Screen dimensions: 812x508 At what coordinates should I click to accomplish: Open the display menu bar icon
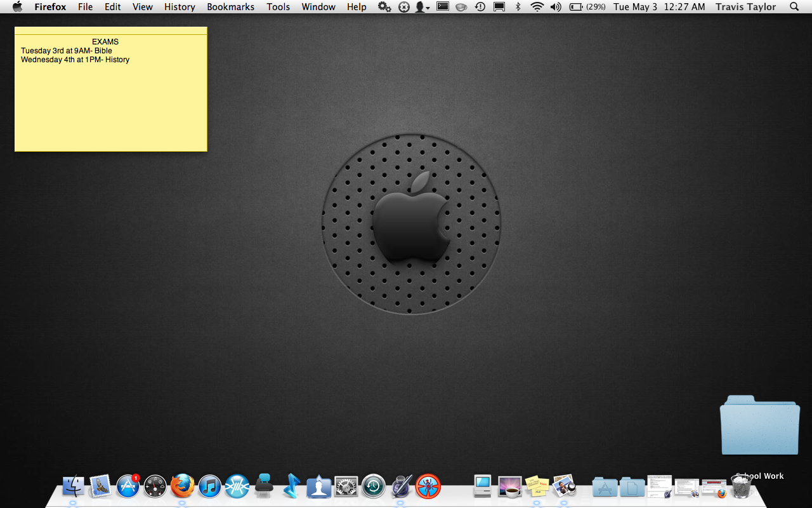coord(499,7)
